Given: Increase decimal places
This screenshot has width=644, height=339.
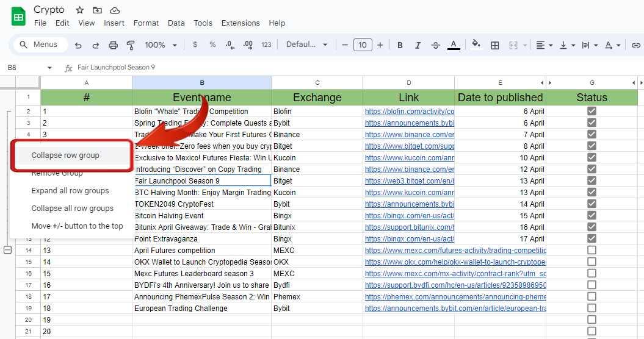Looking at the screenshot, I should point(248,45).
